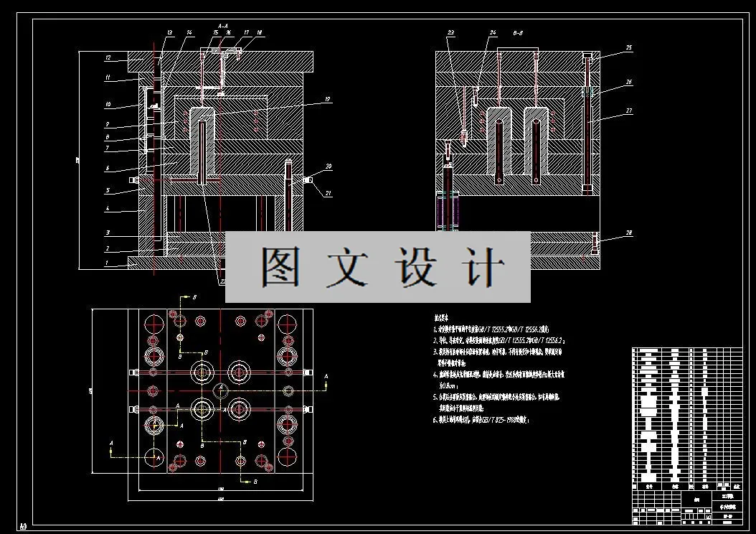The width and height of the screenshot is (756, 534).
Task: Click the 备注 column header in parts list
Action: [737, 487]
